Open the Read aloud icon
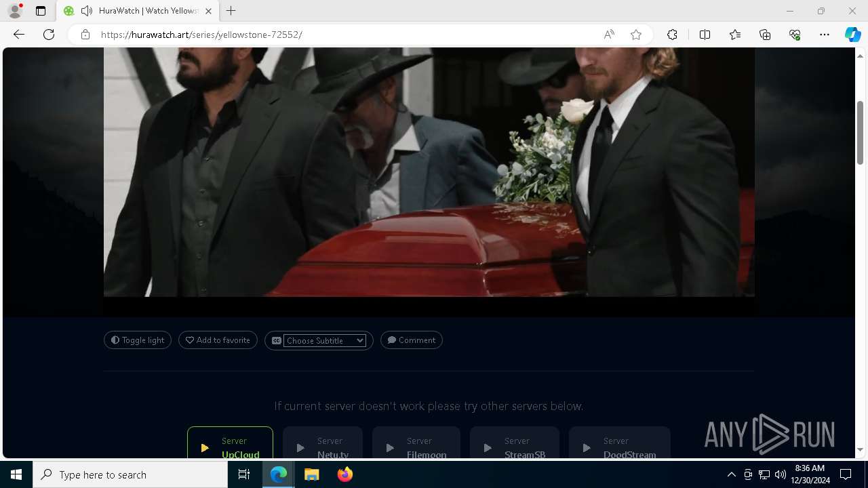868x488 pixels. (x=609, y=35)
